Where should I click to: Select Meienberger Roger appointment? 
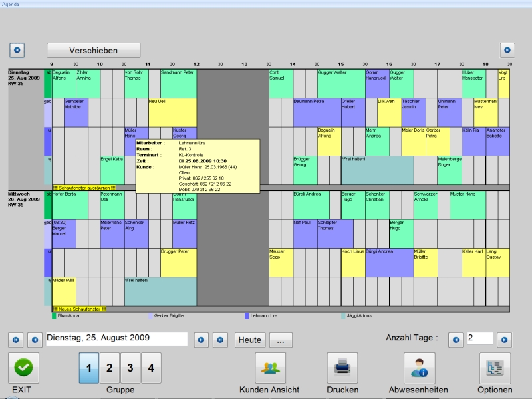pyautogui.click(x=450, y=170)
